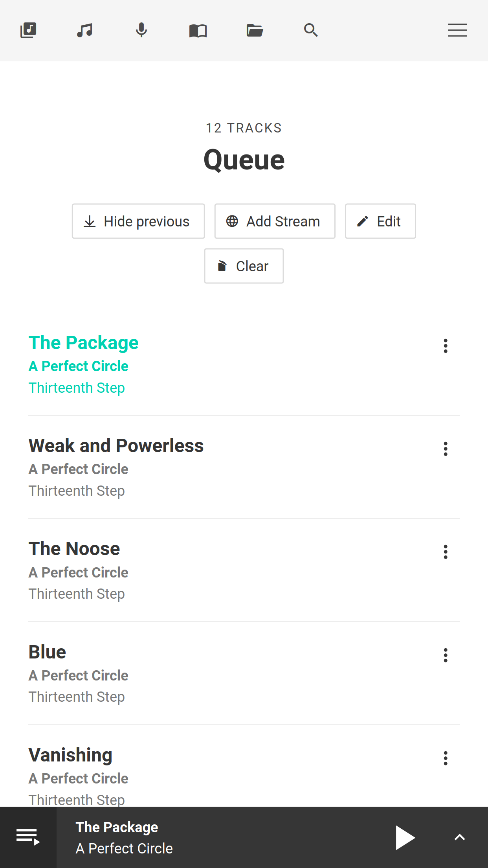The image size is (488, 868).
Task: Open Audiobooks via the book icon
Action: pos(198,30)
